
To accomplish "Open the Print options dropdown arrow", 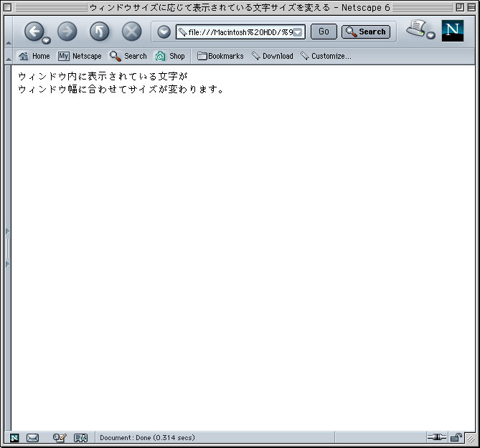I will (x=430, y=35).
